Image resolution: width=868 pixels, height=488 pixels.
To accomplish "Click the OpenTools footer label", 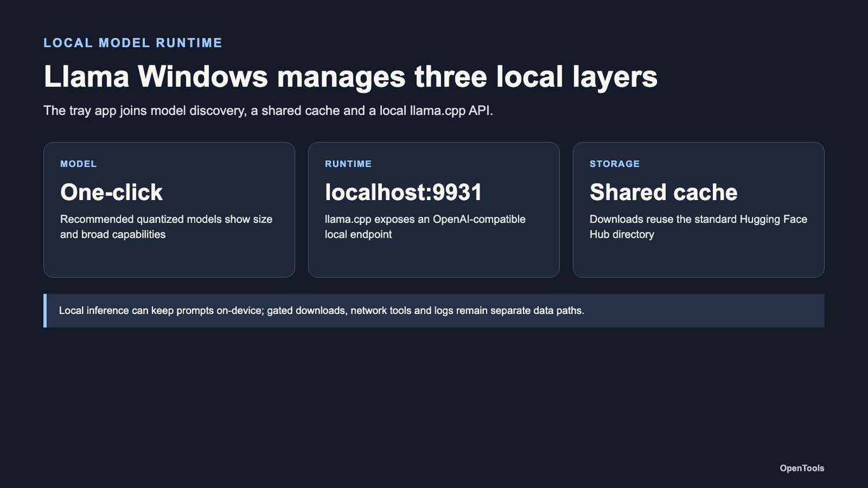I will [802, 468].
